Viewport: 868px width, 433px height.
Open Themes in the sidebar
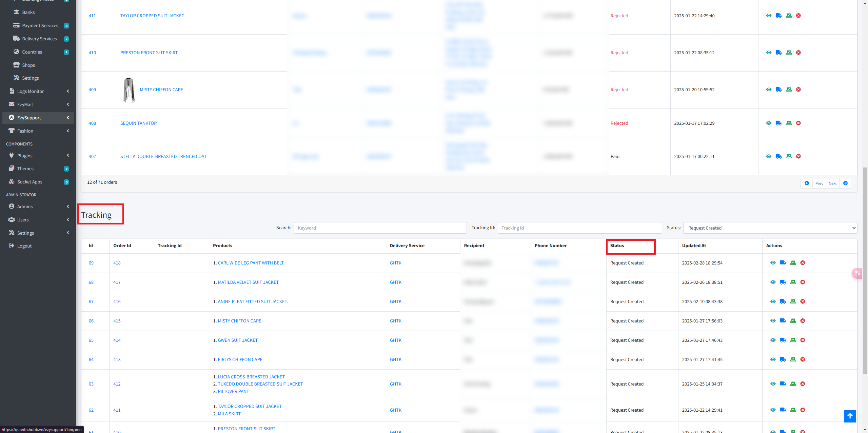[25, 169]
